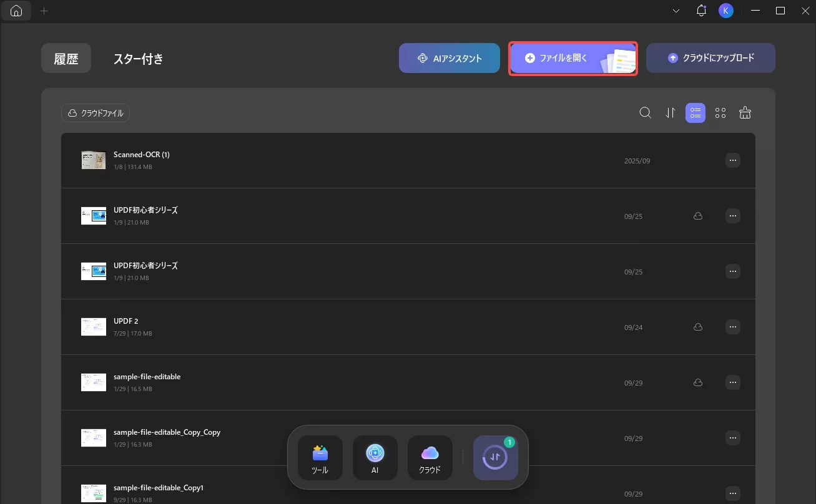Click the broom clear-history icon
The image size is (816, 504).
point(745,113)
